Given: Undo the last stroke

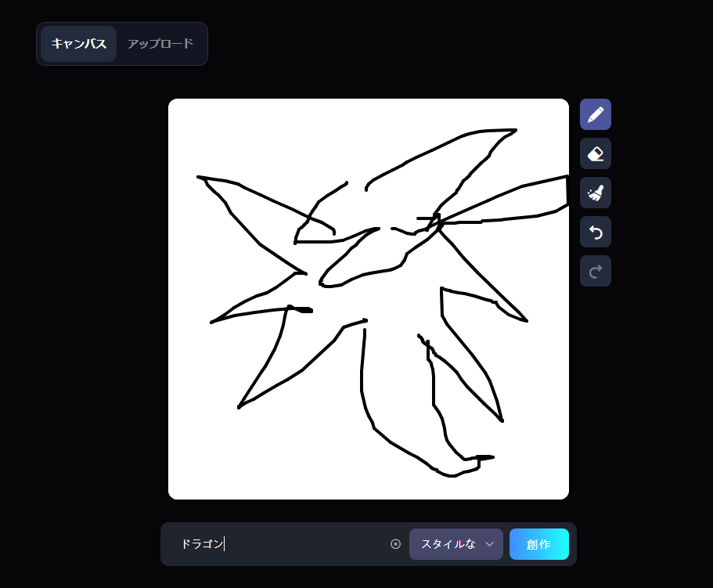Looking at the screenshot, I should pos(595,232).
